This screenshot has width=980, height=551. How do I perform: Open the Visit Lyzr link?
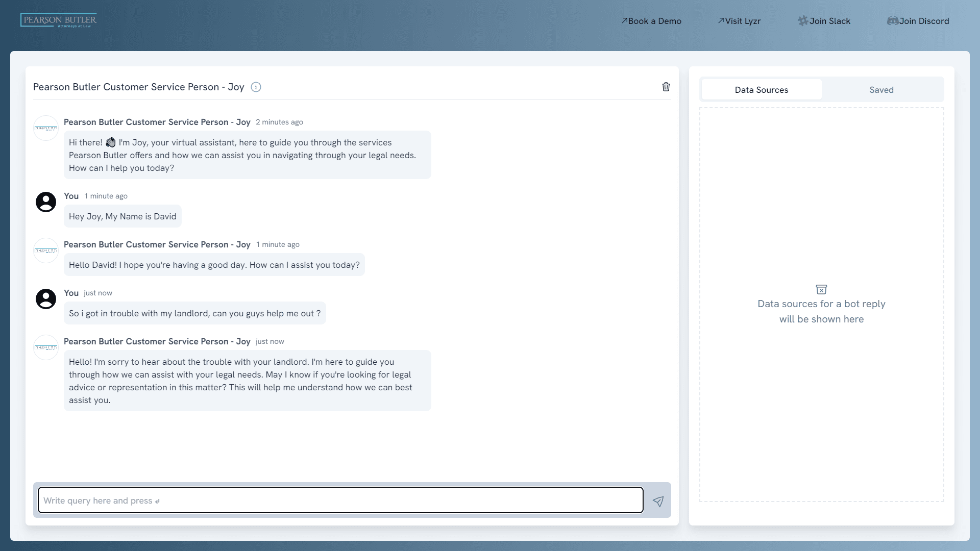[742, 21]
